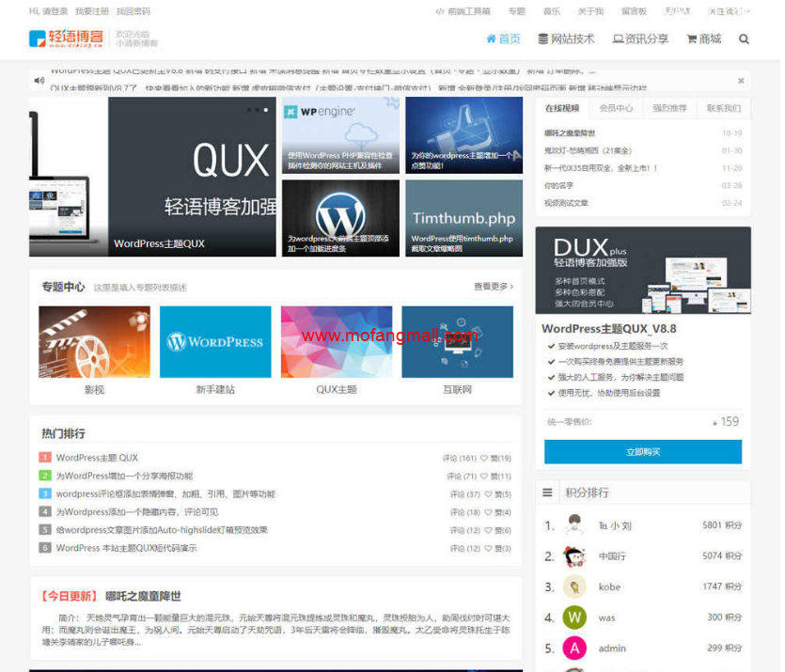The height and width of the screenshot is (672, 785).
Task: Open 你的名字 video link
Action: 558,186
